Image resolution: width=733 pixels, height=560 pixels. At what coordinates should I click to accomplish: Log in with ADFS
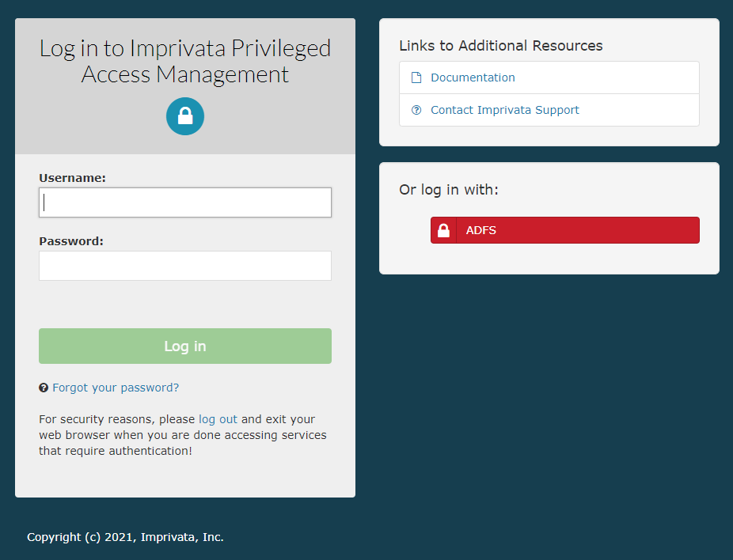tap(564, 230)
